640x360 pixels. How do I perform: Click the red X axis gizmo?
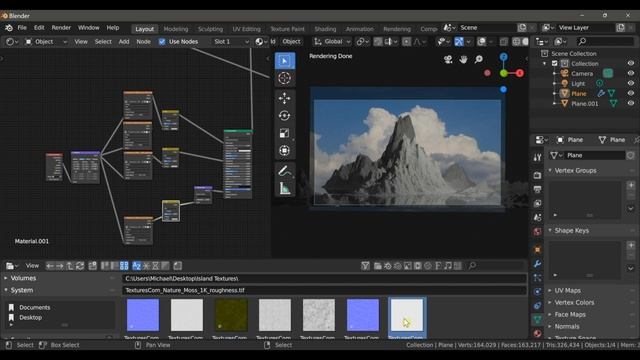pos(520,73)
